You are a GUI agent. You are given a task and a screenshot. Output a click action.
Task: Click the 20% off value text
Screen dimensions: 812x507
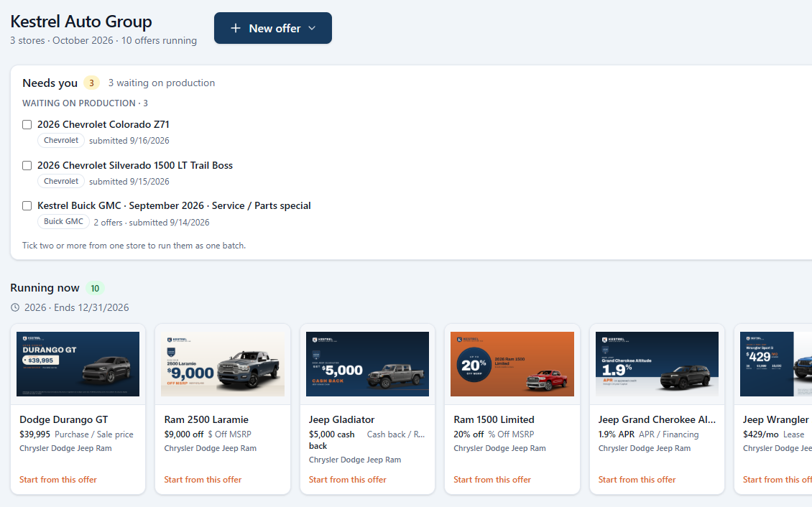[469, 434]
